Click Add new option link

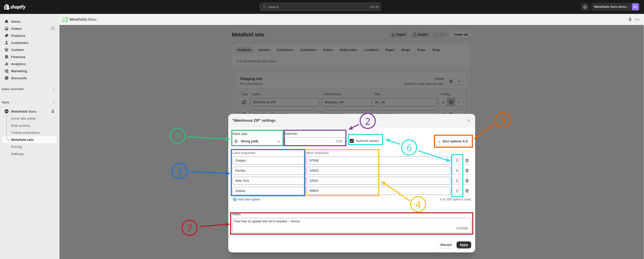pos(247,199)
